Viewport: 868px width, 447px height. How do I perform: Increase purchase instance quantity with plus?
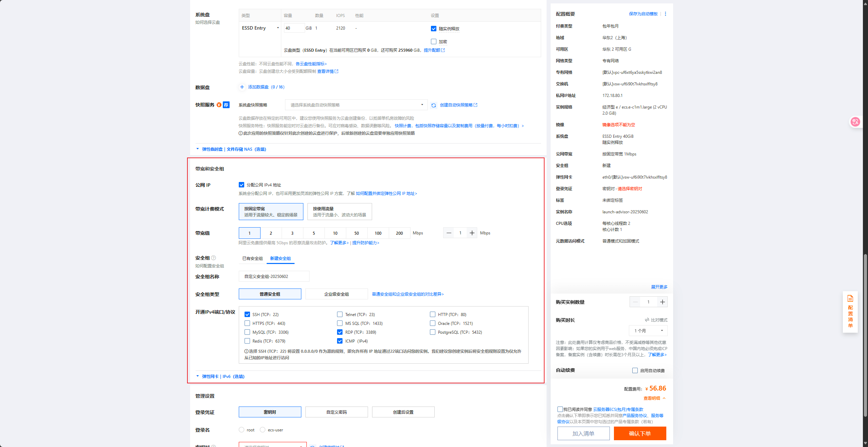coord(662,302)
